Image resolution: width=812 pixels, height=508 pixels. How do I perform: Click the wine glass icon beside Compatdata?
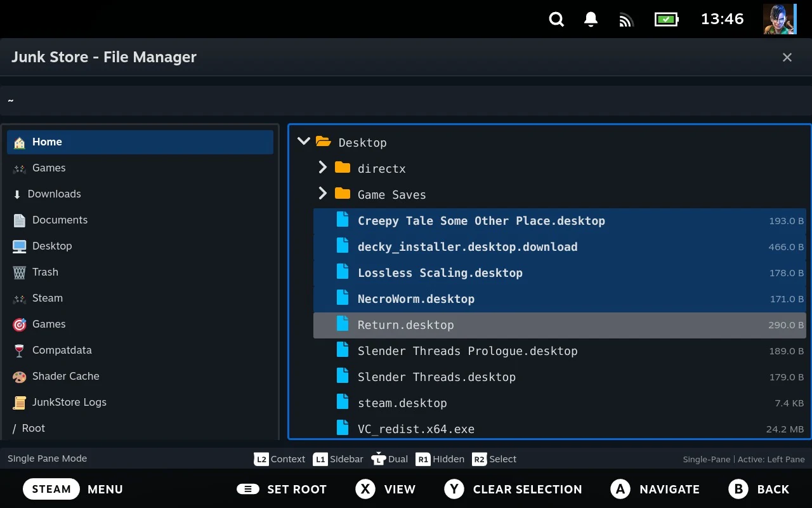click(20, 351)
